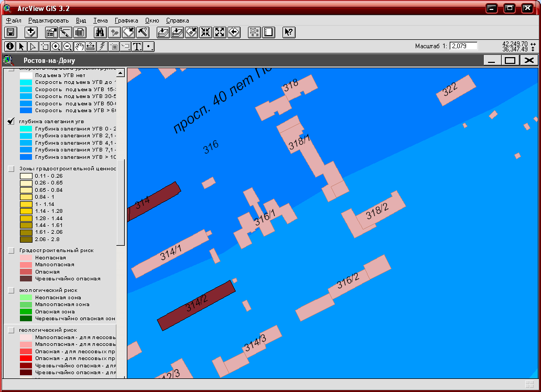Screen dimensions: 541x392
Task: Open the Файл menu
Action: (14, 20)
